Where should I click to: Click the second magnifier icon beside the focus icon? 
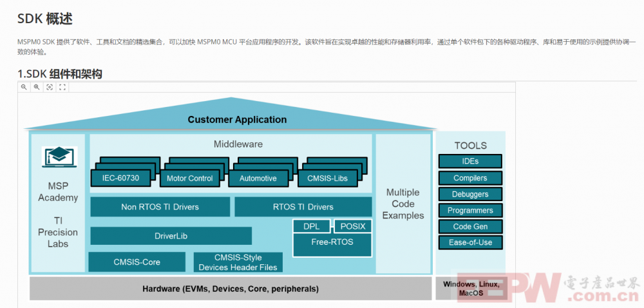tap(37, 87)
